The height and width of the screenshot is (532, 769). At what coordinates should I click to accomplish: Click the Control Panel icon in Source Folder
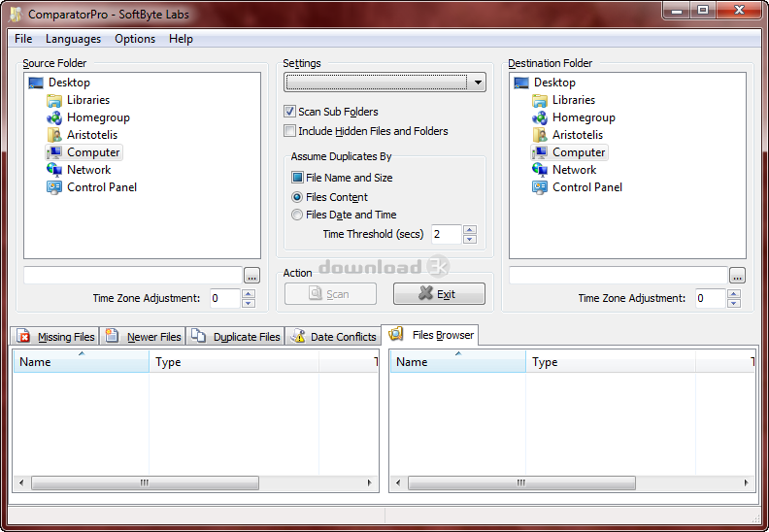click(x=54, y=187)
